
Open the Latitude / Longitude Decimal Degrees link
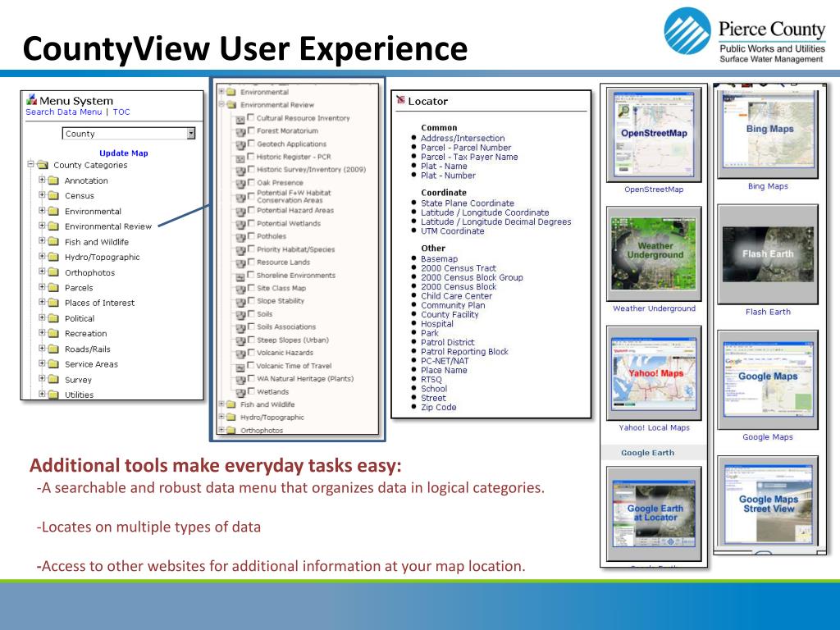495,221
